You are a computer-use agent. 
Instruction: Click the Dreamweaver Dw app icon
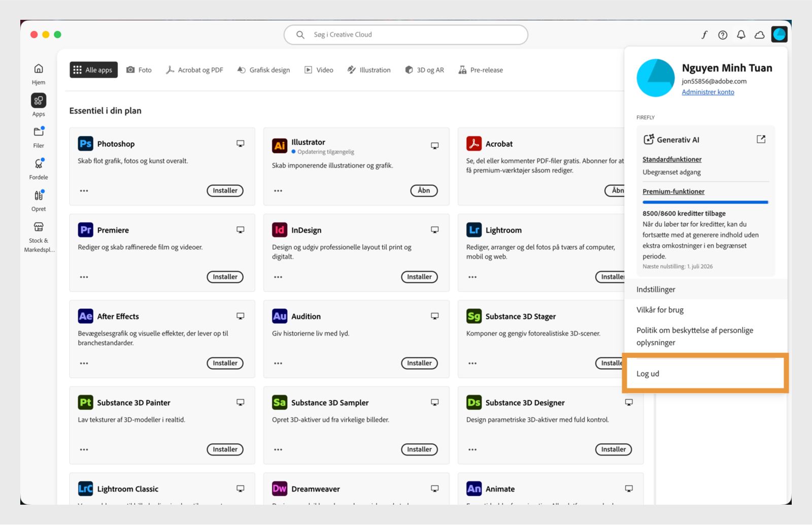click(x=280, y=489)
